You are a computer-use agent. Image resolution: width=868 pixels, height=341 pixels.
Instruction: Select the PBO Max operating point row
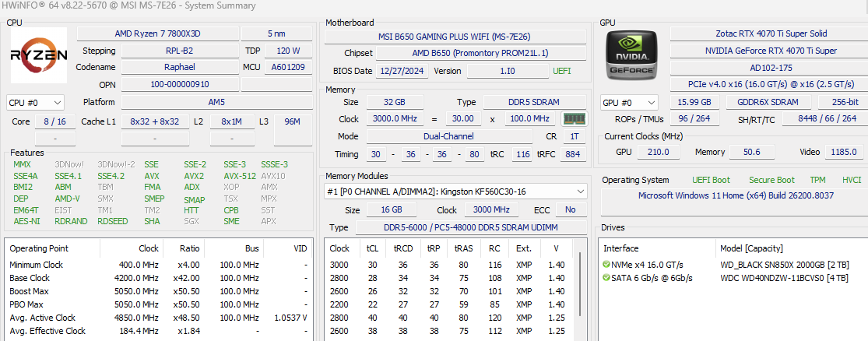point(158,304)
